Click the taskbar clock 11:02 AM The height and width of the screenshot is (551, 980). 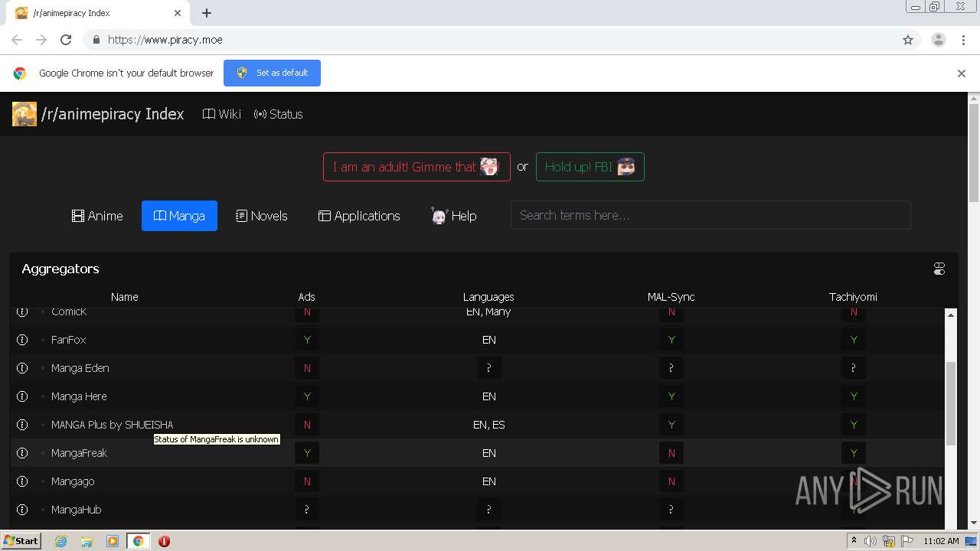pyautogui.click(x=941, y=541)
